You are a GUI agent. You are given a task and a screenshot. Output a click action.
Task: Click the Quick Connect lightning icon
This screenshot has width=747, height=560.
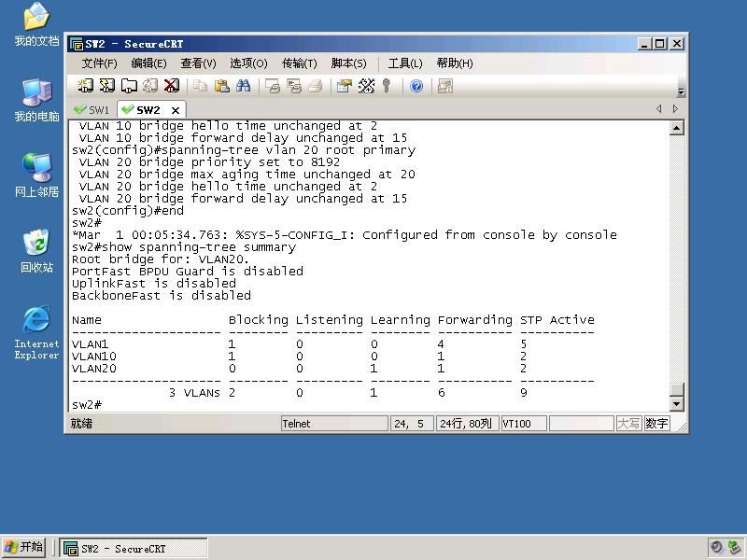click(x=107, y=86)
